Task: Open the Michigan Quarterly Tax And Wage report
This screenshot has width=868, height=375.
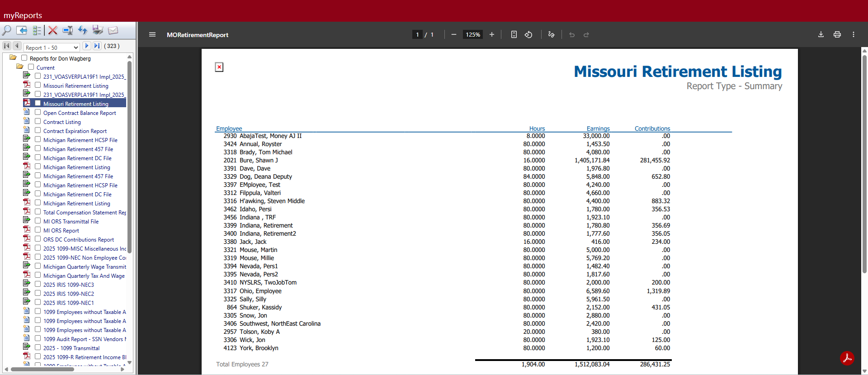Action: (84, 276)
